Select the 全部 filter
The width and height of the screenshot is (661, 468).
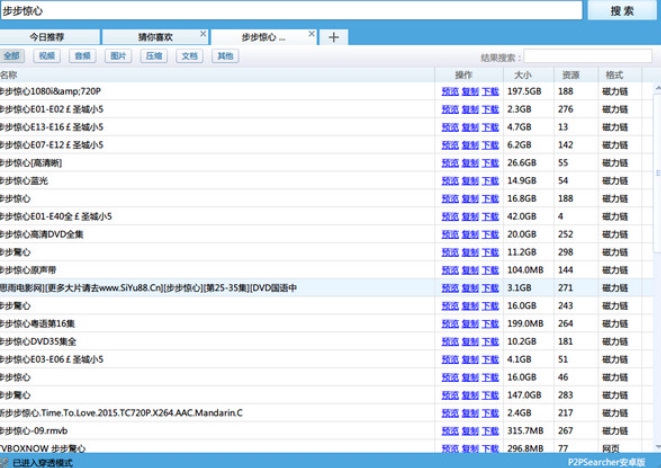(x=11, y=57)
